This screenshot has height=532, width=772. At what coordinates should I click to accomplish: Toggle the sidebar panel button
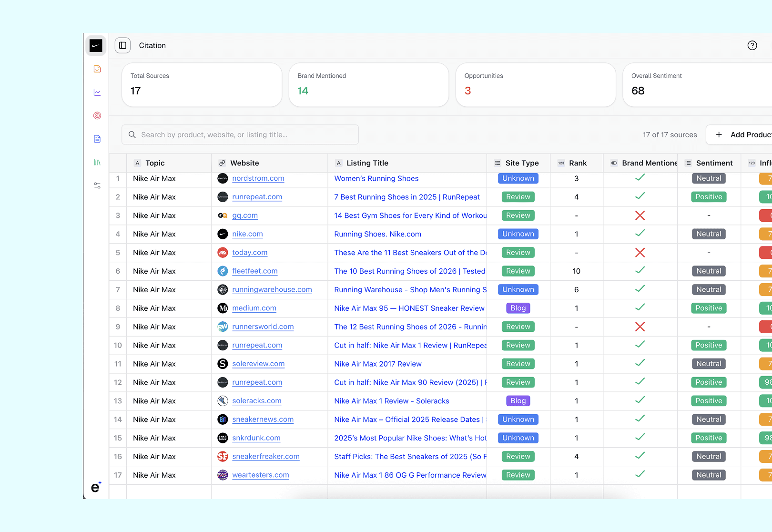(x=122, y=45)
